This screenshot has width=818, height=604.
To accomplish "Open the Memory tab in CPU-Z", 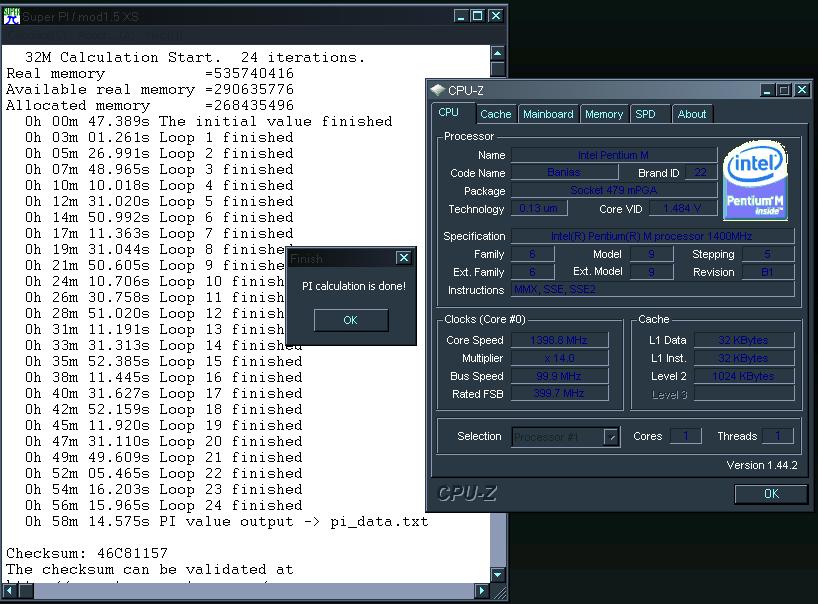I will [604, 114].
